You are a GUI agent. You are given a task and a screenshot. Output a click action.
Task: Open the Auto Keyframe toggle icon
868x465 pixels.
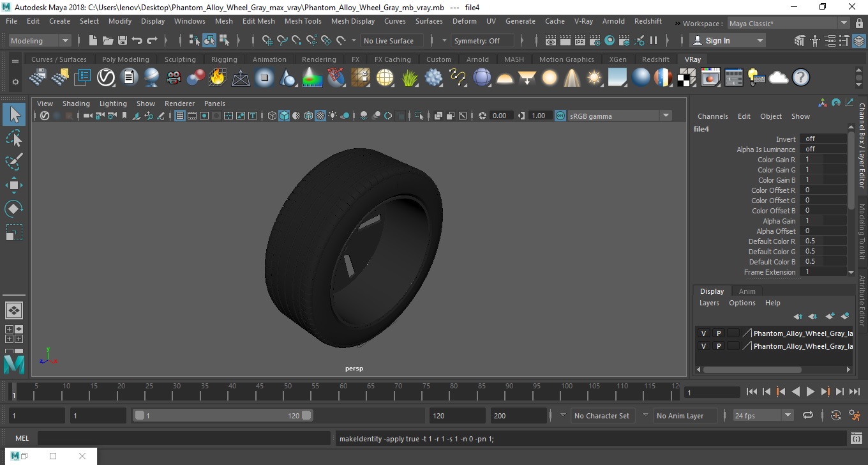pos(836,415)
